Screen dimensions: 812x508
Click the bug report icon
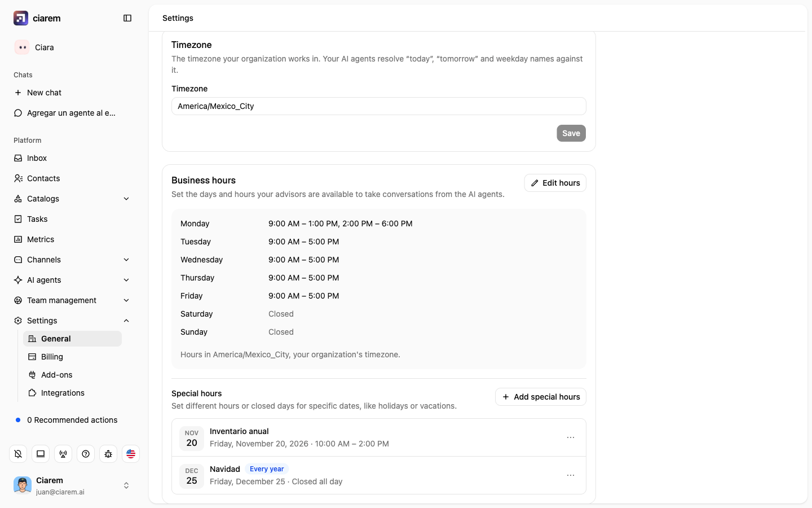(108, 454)
